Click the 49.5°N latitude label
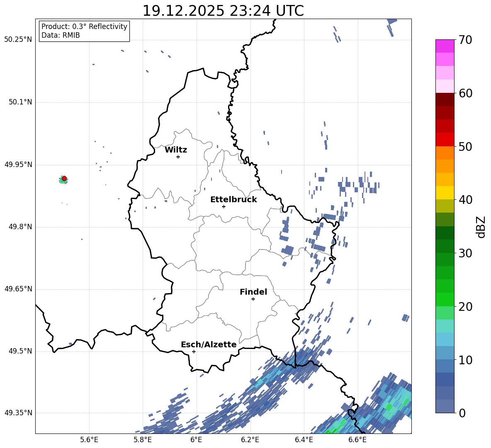Screen dimensions: 491x448 [20, 351]
